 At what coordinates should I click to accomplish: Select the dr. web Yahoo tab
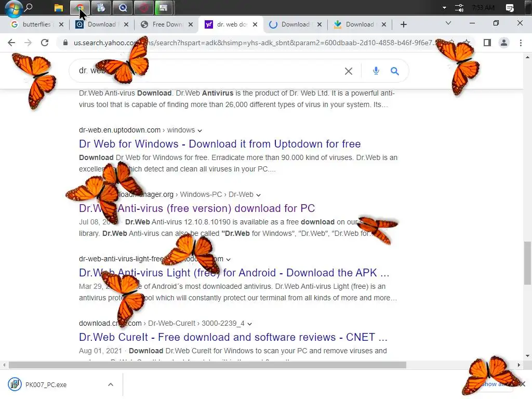point(227,24)
